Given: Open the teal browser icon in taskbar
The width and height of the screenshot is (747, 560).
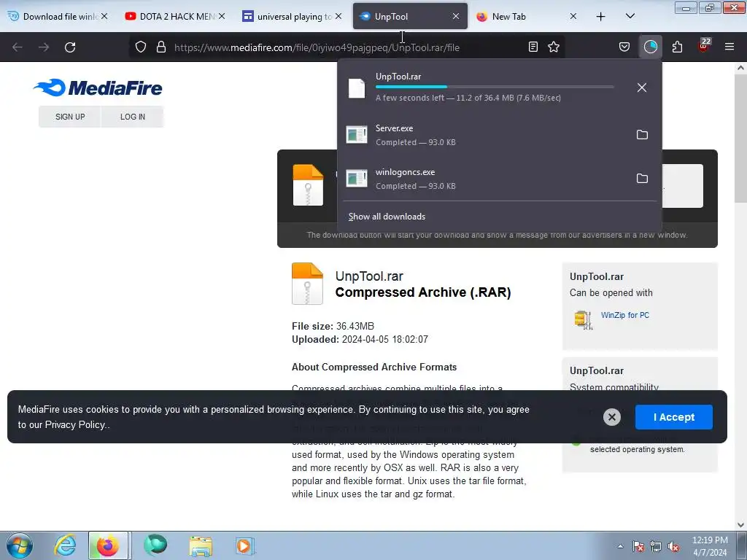Looking at the screenshot, I should click(156, 545).
